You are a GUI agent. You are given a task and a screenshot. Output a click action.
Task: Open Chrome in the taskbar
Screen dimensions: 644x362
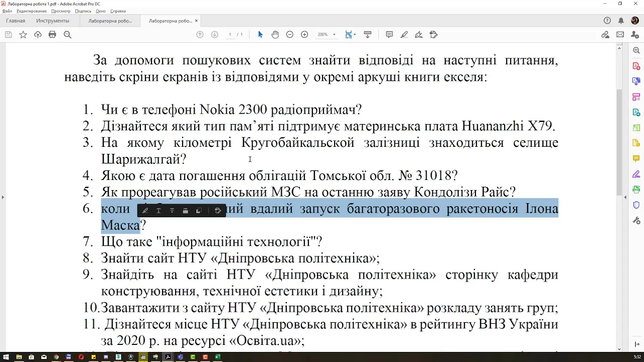point(56,357)
